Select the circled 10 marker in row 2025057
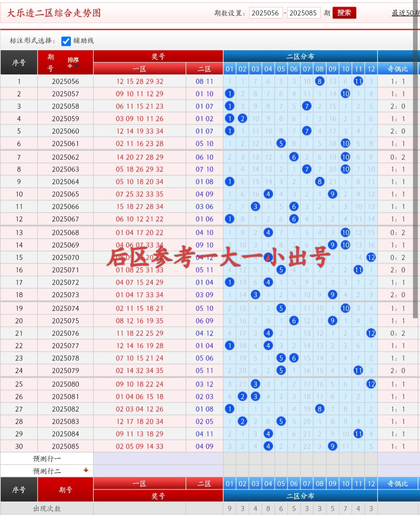Image resolution: width=420 pixels, height=515 pixels. (345, 94)
